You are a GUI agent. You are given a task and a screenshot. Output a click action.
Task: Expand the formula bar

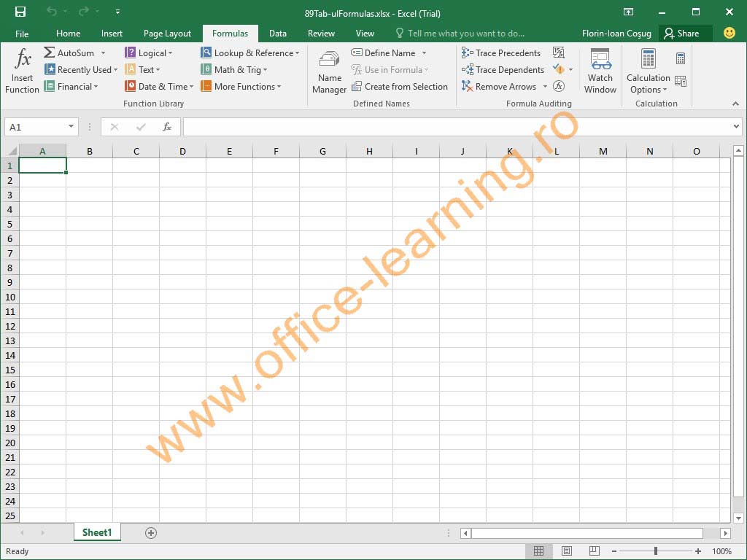[736, 127]
